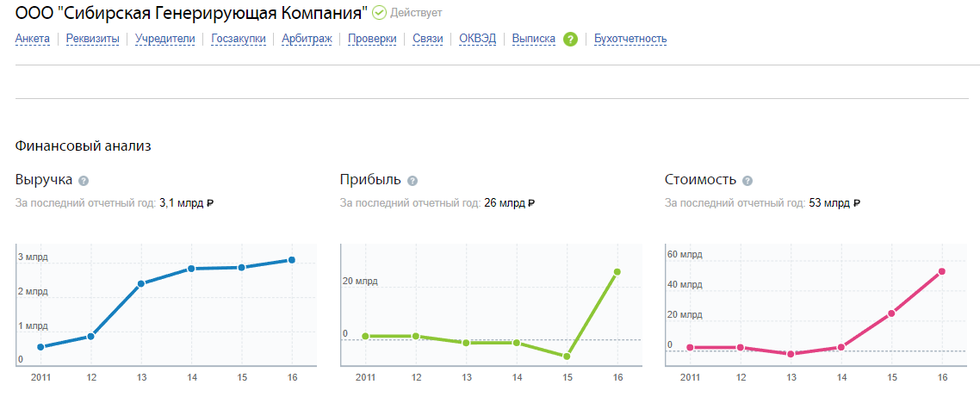View the Проверки section
980x403 pixels.
tap(372, 39)
